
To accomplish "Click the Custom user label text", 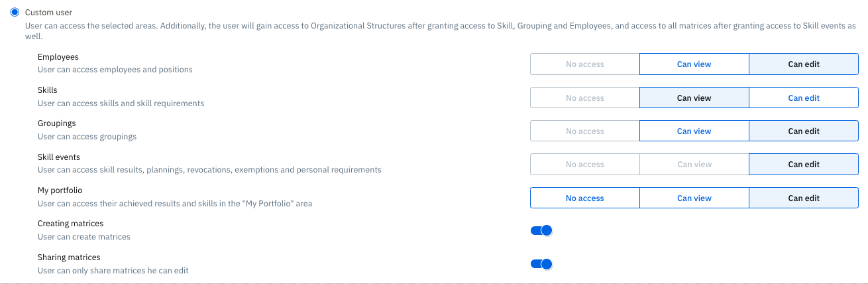I will pos(49,13).
